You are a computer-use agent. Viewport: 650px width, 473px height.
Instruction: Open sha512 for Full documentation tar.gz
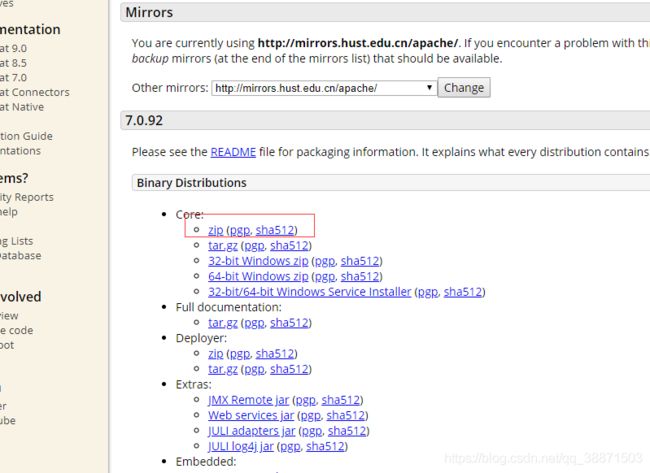289,323
